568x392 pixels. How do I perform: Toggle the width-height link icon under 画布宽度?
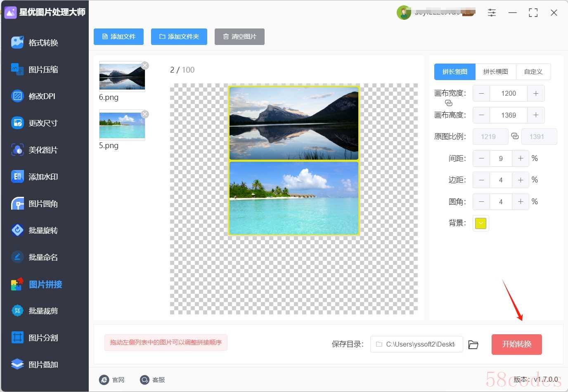[449, 103]
